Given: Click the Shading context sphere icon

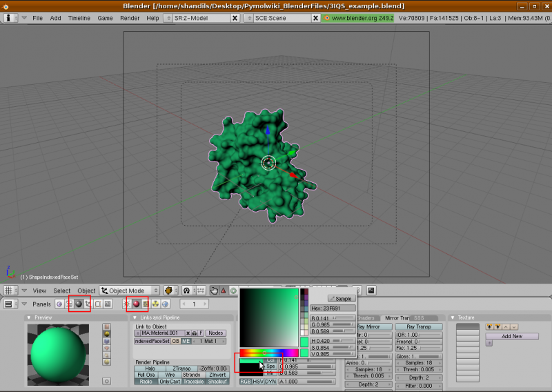Looking at the screenshot, I should click(x=79, y=304).
